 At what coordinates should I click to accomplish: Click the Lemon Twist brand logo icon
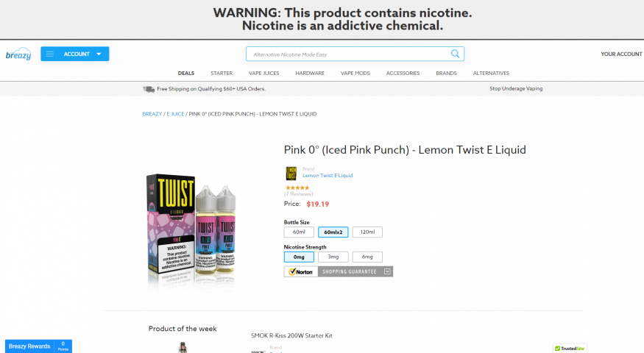click(x=291, y=174)
